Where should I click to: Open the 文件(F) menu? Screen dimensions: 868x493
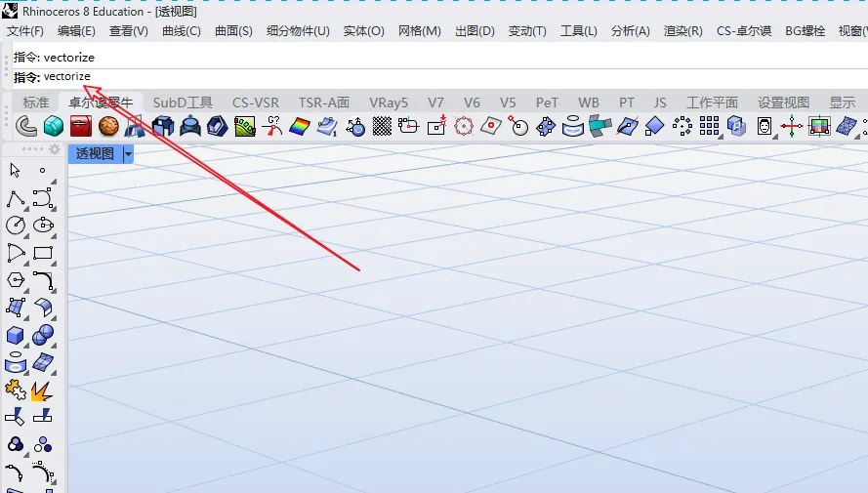25,31
